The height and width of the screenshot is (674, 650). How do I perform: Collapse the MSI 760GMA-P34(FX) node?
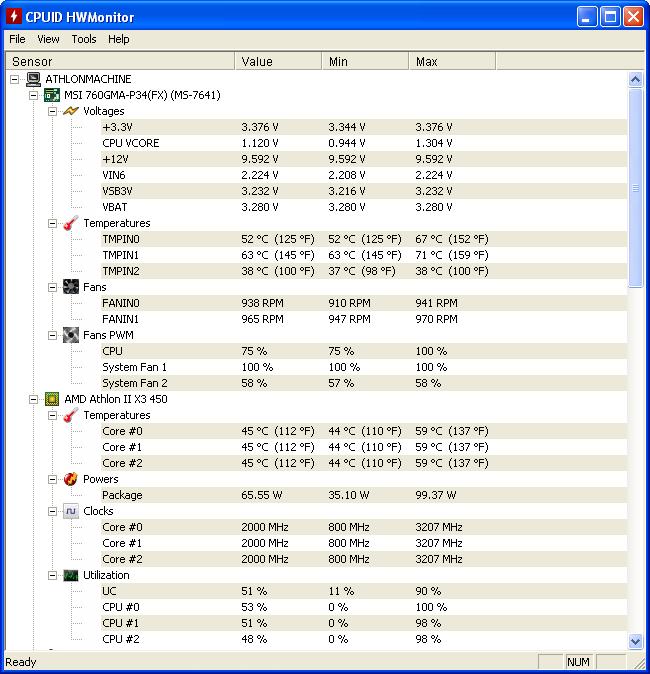point(34,95)
